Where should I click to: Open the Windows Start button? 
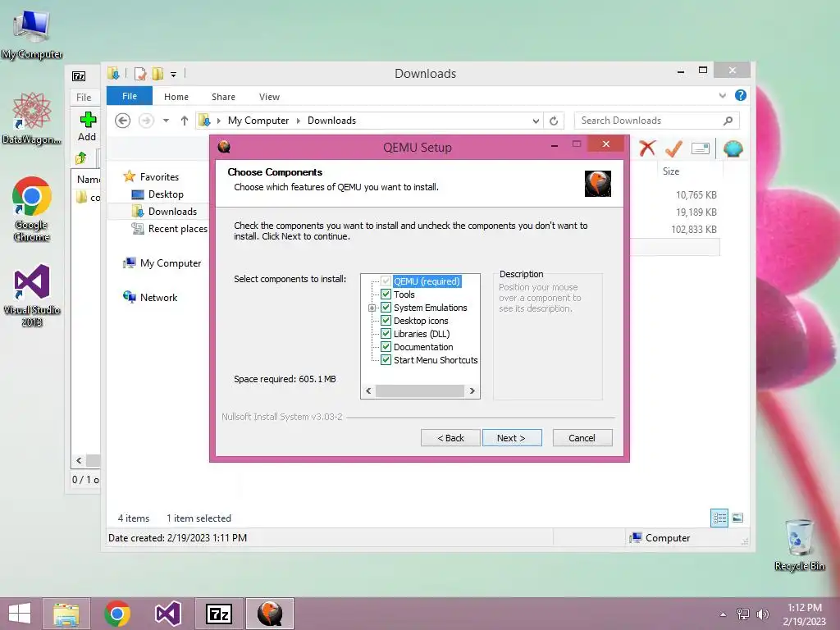tap(20, 614)
